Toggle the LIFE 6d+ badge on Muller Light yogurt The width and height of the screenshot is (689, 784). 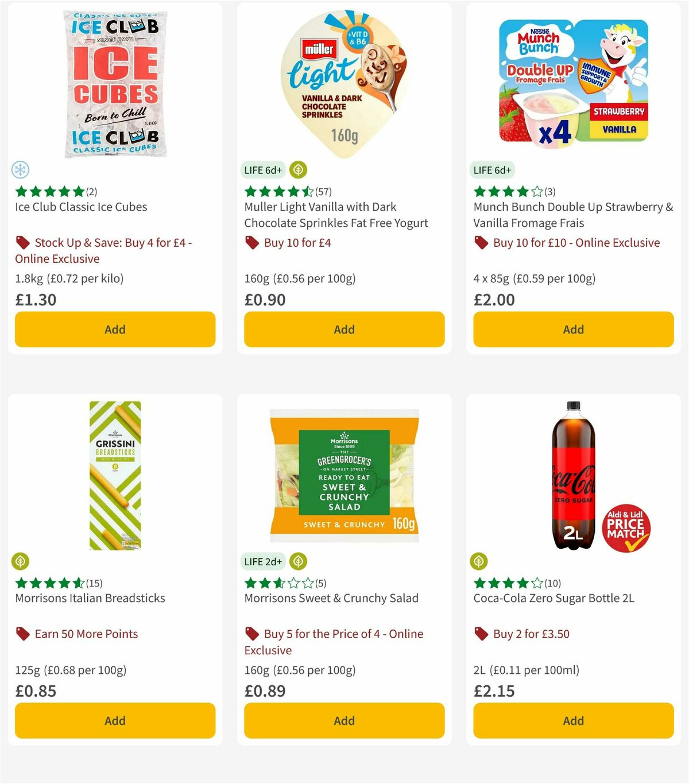coord(262,170)
